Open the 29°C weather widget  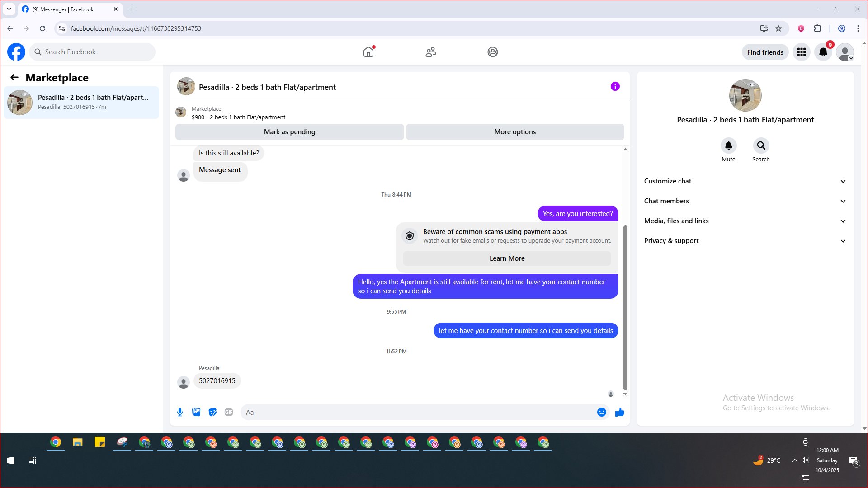pyautogui.click(x=767, y=460)
